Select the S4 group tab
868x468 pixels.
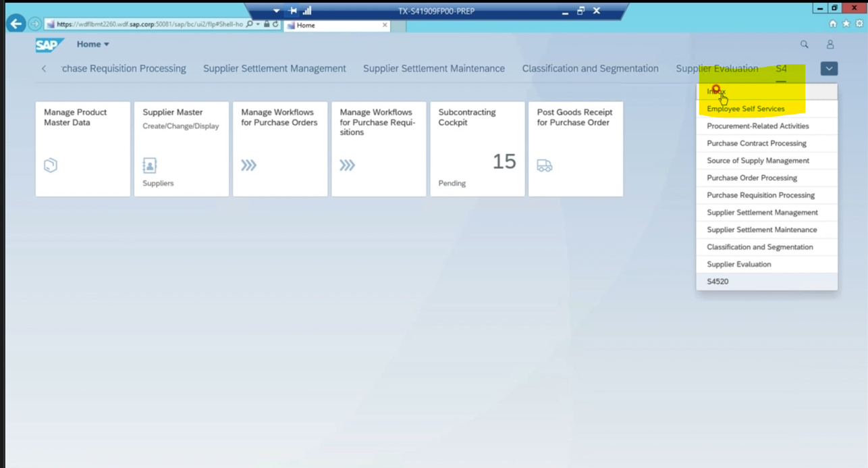(x=781, y=68)
